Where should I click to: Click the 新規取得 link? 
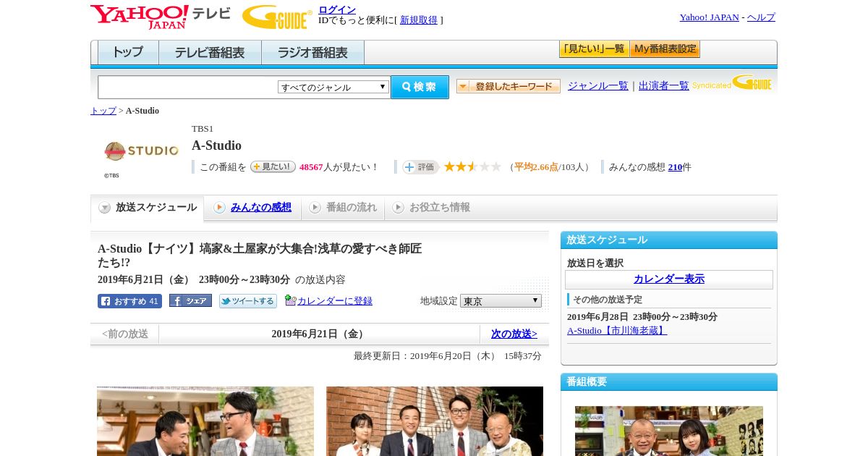point(419,20)
